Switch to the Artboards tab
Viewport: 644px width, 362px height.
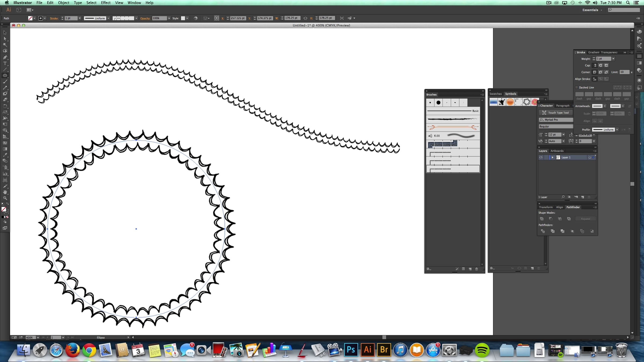coord(557,151)
